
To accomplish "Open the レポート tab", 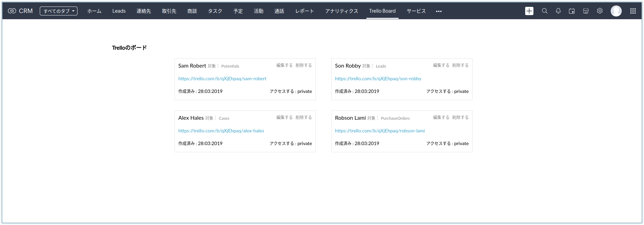I will (305, 11).
